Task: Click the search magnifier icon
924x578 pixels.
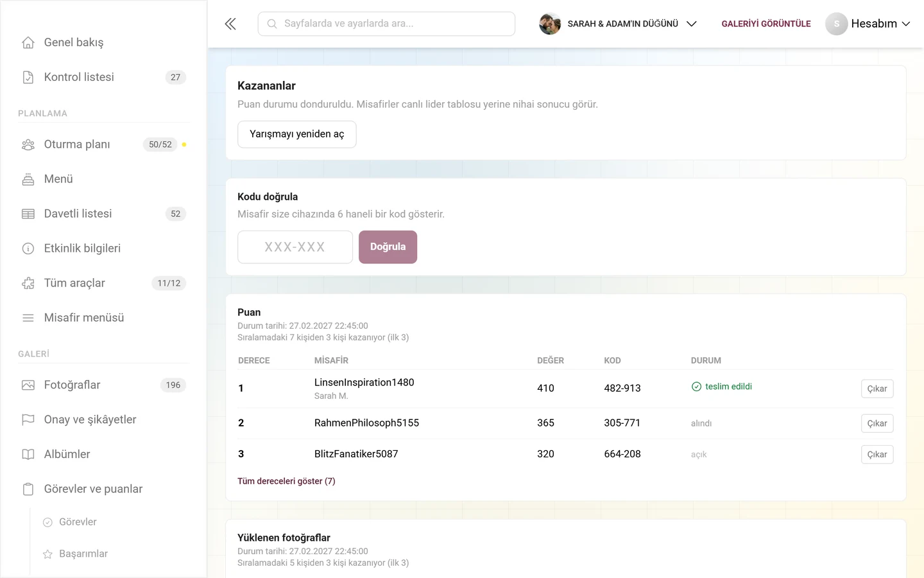Action: pyautogui.click(x=272, y=24)
